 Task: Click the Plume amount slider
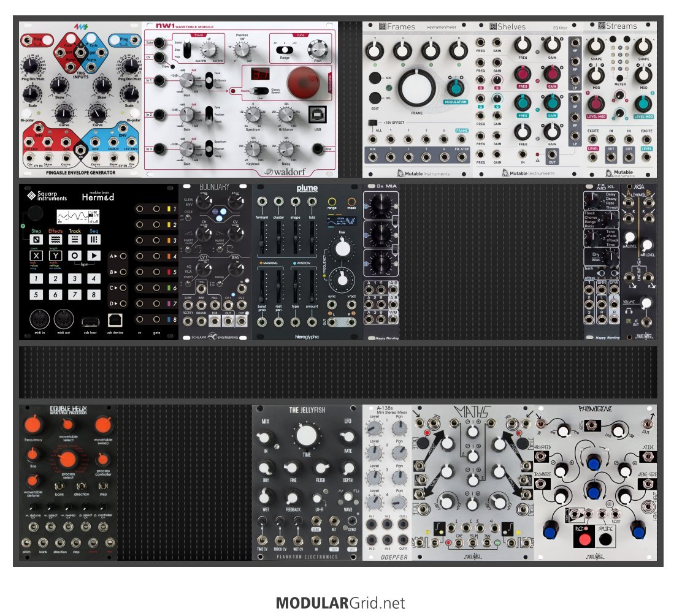[x=312, y=286]
